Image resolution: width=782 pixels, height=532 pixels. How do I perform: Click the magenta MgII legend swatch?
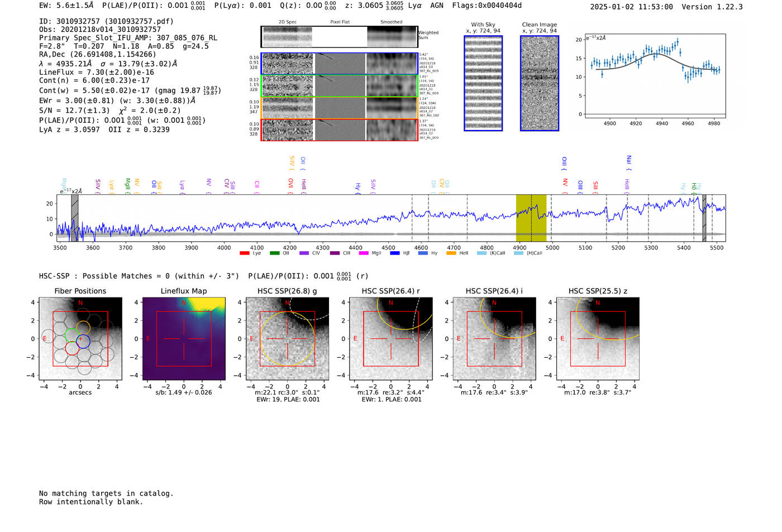click(x=364, y=253)
